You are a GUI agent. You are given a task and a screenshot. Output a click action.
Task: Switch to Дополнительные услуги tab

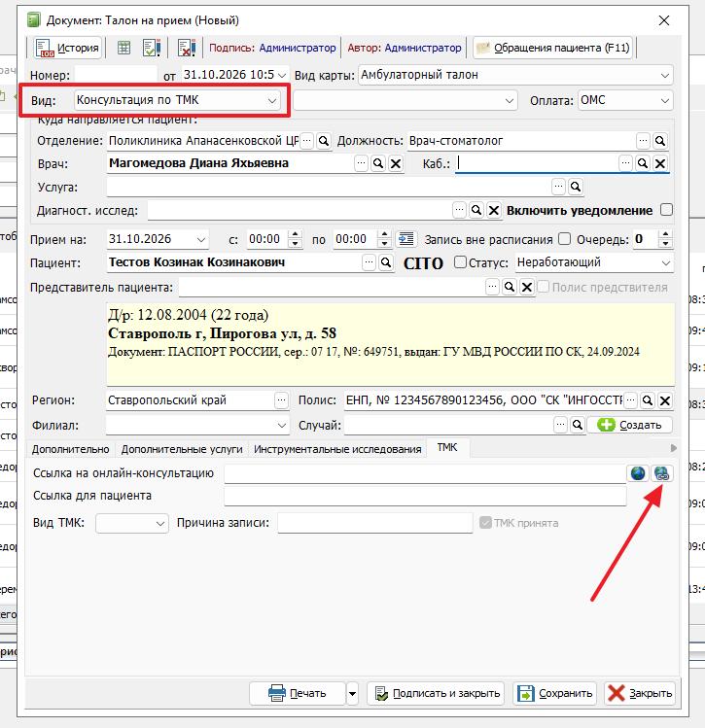pyautogui.click(x=182, y=449)
